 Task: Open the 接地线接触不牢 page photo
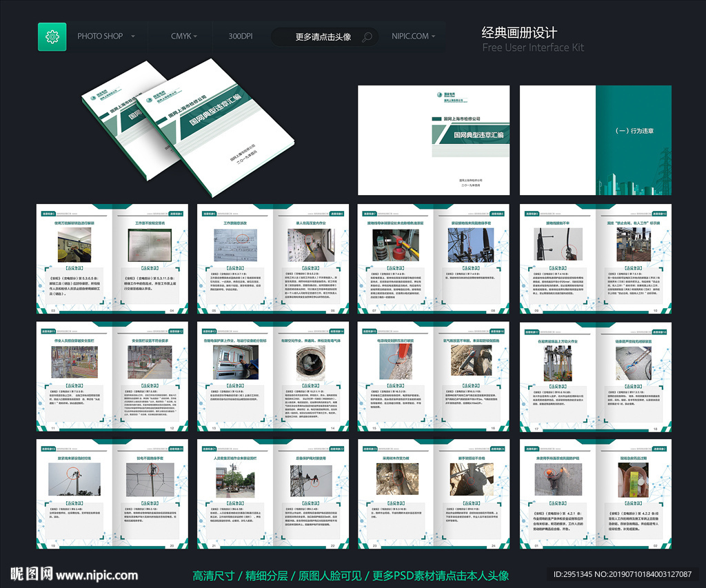click(x=558, y=245)
